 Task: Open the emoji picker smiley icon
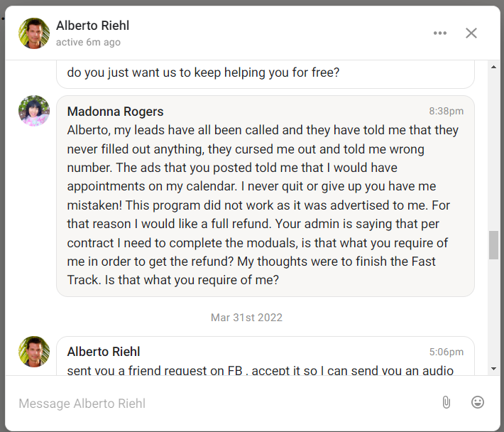click(477, 402)
